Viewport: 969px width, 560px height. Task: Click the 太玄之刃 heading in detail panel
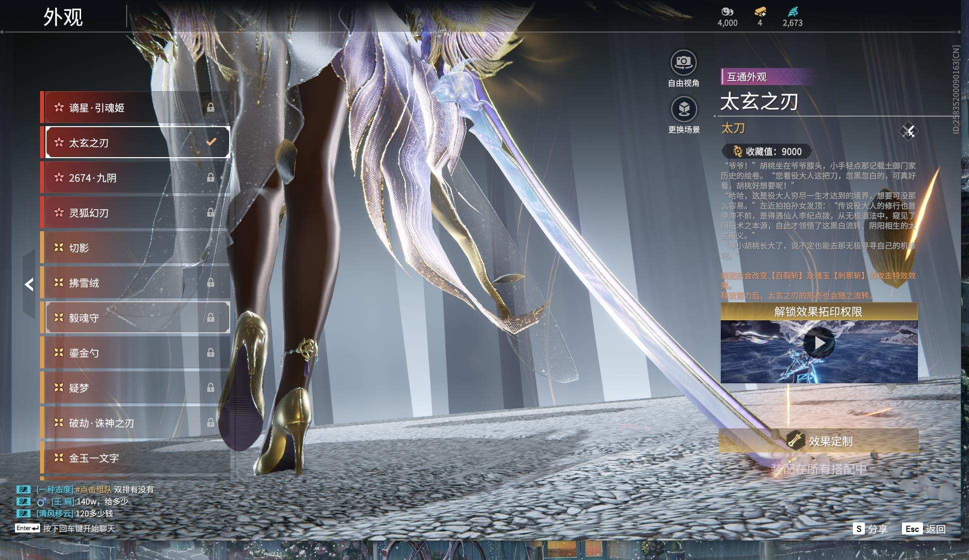coord(759,102)
